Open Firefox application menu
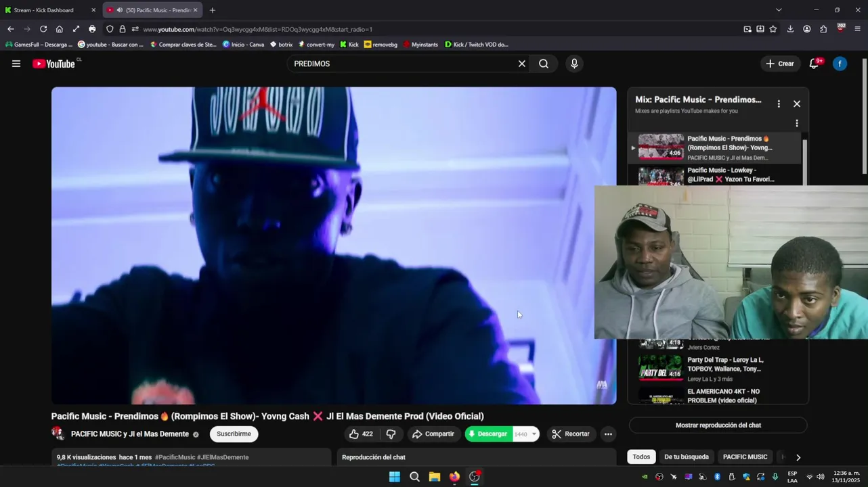 (x=857, y=29)
